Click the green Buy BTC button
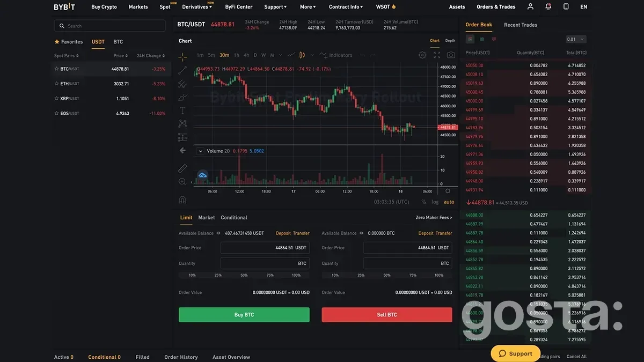 click(244, 315)
